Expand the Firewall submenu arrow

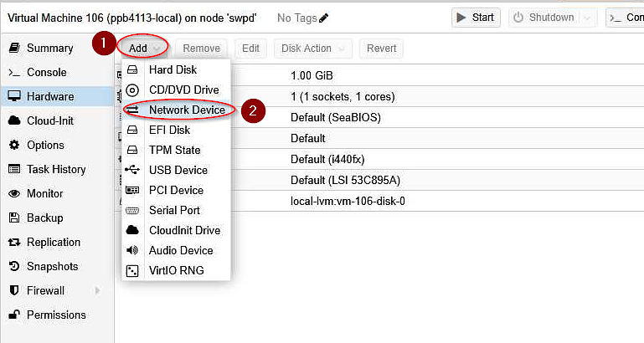[97, 290]
